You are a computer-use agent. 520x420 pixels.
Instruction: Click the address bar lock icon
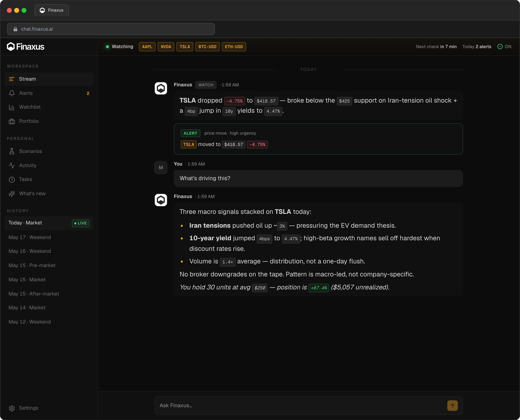tap(15, 29)
